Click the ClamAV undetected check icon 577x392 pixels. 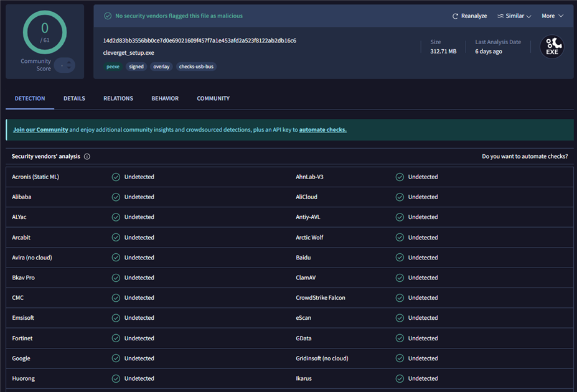pos(400,278)
